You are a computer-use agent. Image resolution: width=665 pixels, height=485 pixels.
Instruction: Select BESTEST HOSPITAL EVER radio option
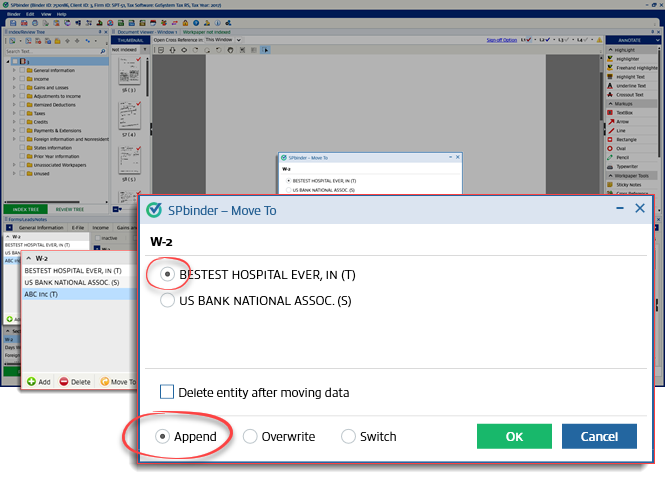pos(168,274)
